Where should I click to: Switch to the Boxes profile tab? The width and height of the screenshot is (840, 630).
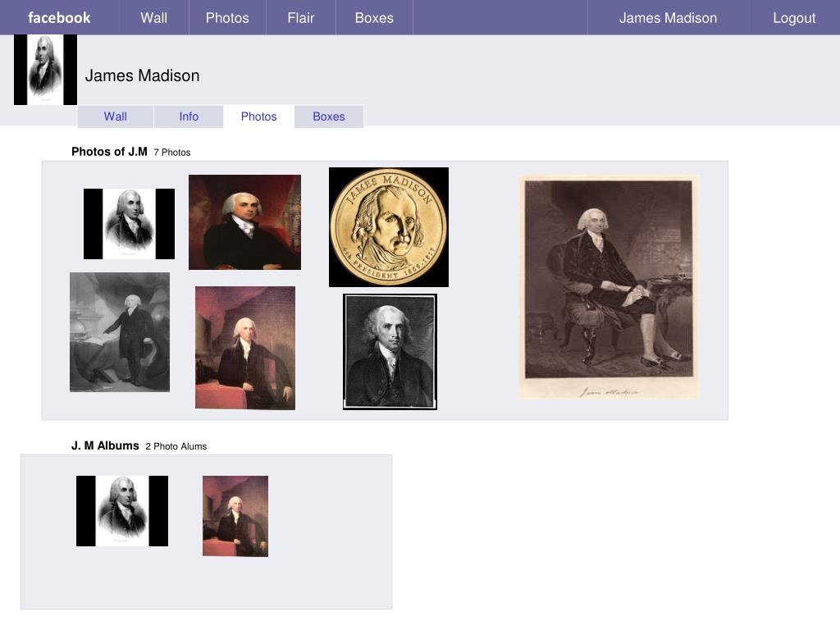[x=329, y=116]
